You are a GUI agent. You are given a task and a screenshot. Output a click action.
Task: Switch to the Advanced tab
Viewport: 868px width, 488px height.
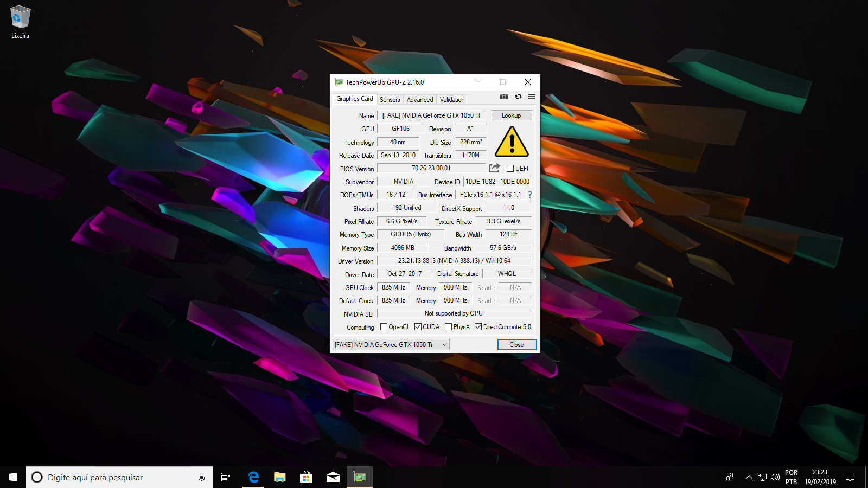point(420,100)
